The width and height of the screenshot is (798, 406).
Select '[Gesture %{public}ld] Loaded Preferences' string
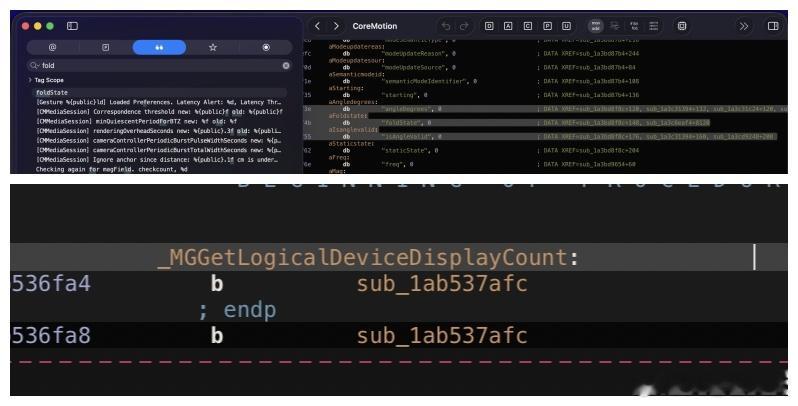pos(159,102)
